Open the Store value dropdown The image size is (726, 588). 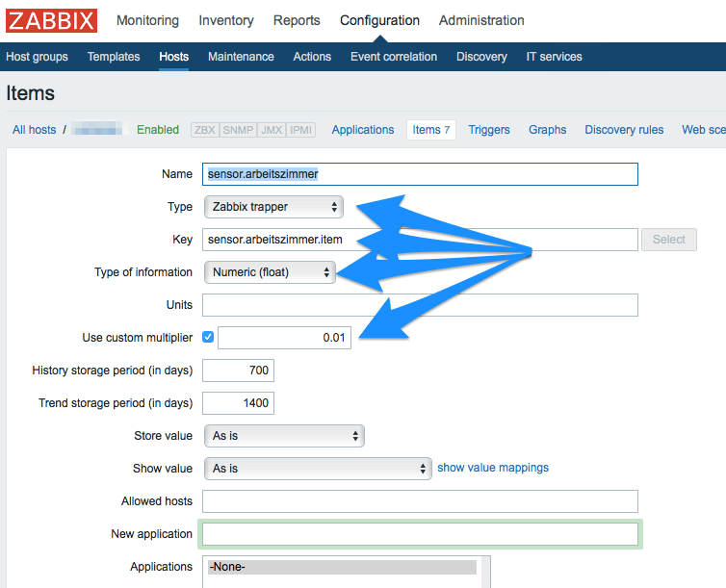click(284, 436)
